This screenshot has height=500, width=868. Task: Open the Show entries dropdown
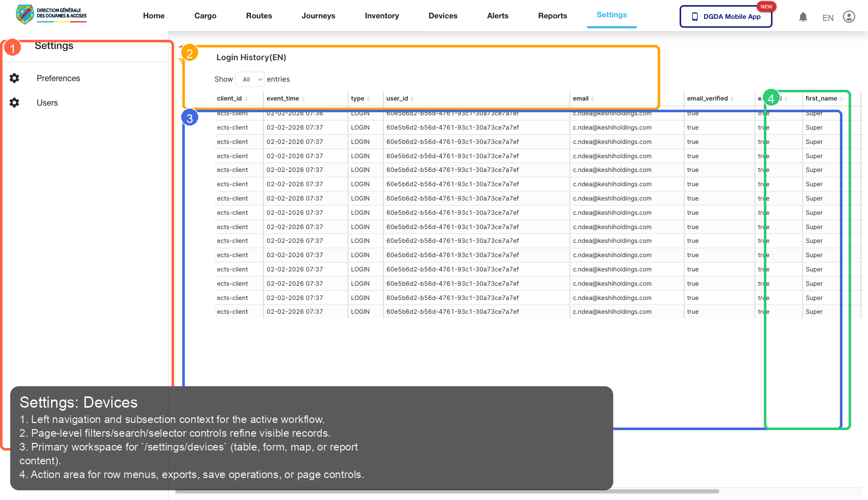tap(250, 79)
